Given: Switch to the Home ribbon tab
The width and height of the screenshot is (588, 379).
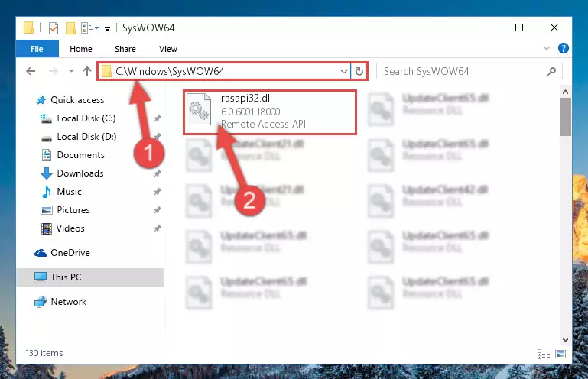Looking at the screenshot, I should [x=81, y=49].
